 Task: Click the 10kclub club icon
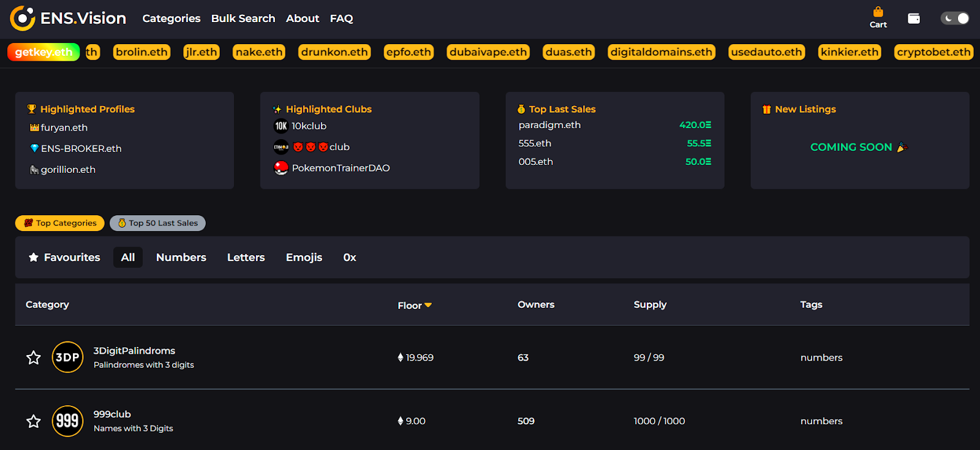[x=281, y=126]
